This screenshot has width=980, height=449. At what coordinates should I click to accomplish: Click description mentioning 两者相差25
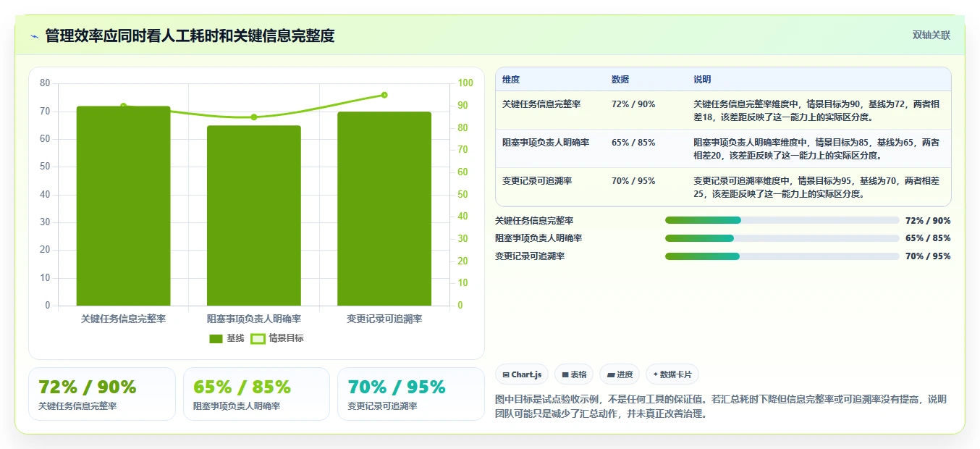[x=816, y=187]
